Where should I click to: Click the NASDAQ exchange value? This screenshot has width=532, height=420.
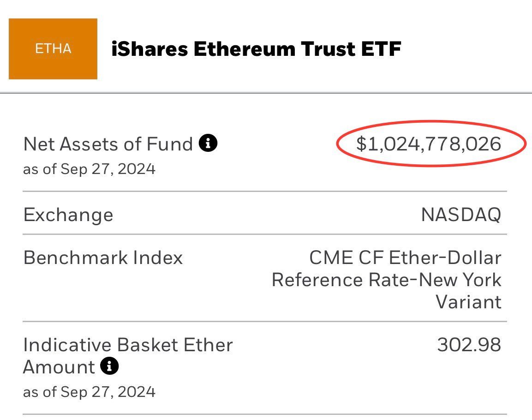tap(460, 215)
